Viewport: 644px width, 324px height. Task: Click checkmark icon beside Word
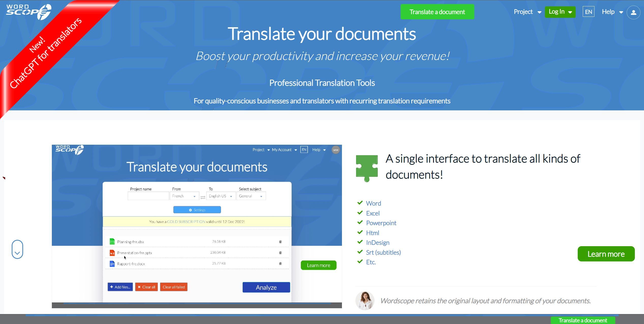tap(360, 203)
